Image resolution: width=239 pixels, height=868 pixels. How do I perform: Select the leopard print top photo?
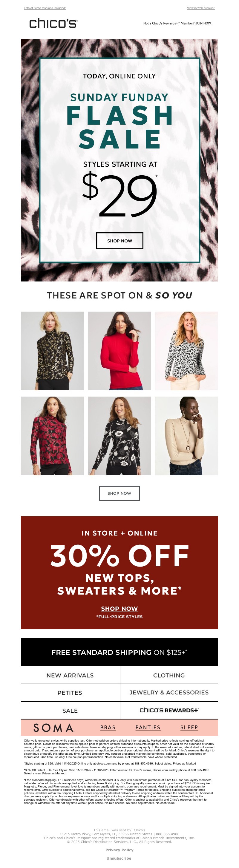pos(186,351)
